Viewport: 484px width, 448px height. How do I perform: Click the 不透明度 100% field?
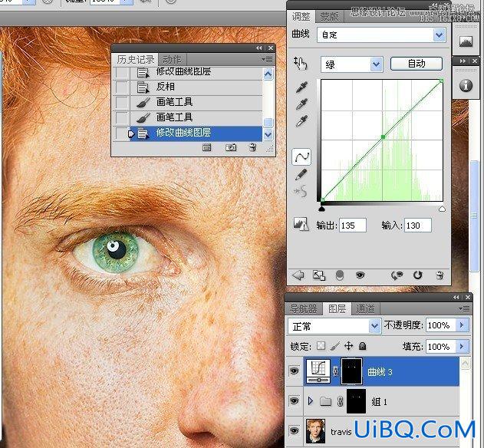pos(440,325)
